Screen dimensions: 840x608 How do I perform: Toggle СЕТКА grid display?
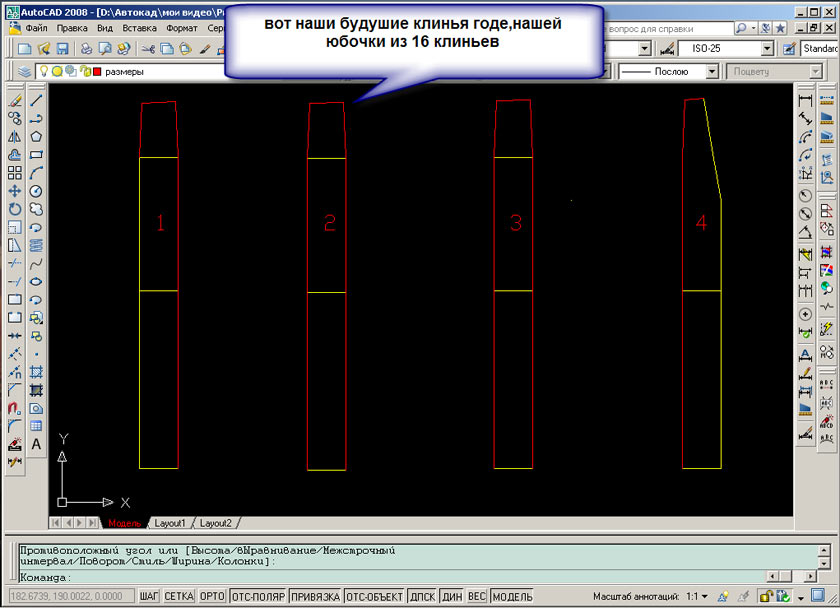pyautogui.click(x=179, y=596)
